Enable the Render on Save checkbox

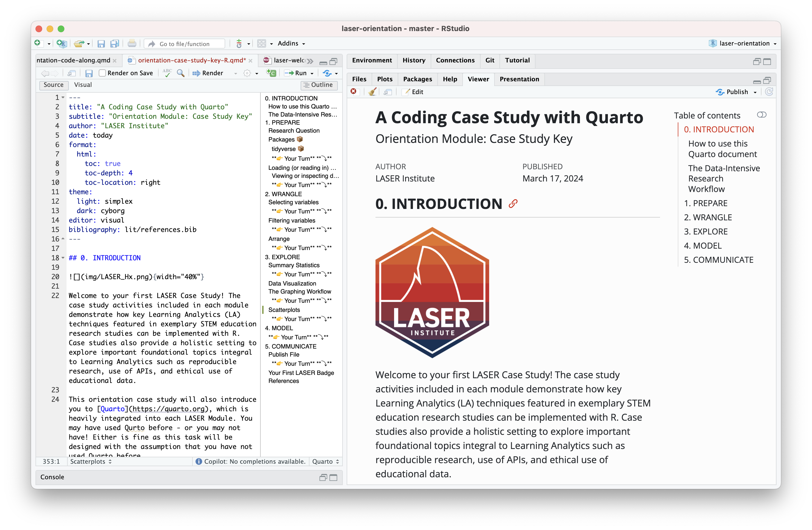point(102,73)
